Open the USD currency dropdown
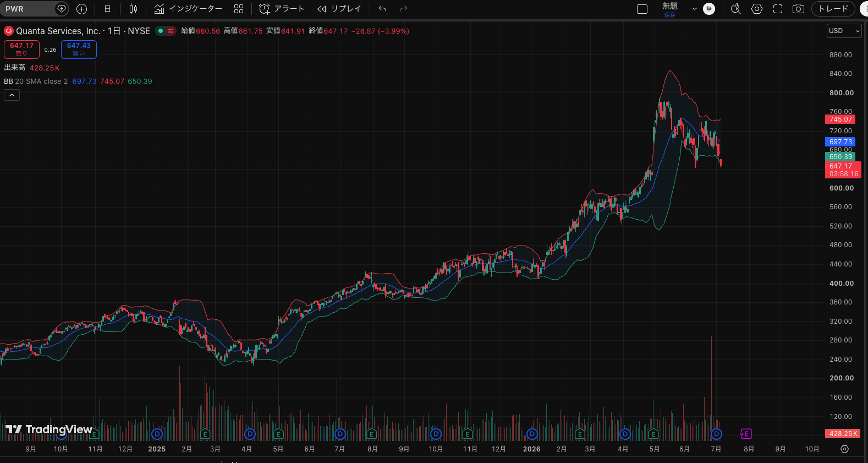 tap(844, 31)
